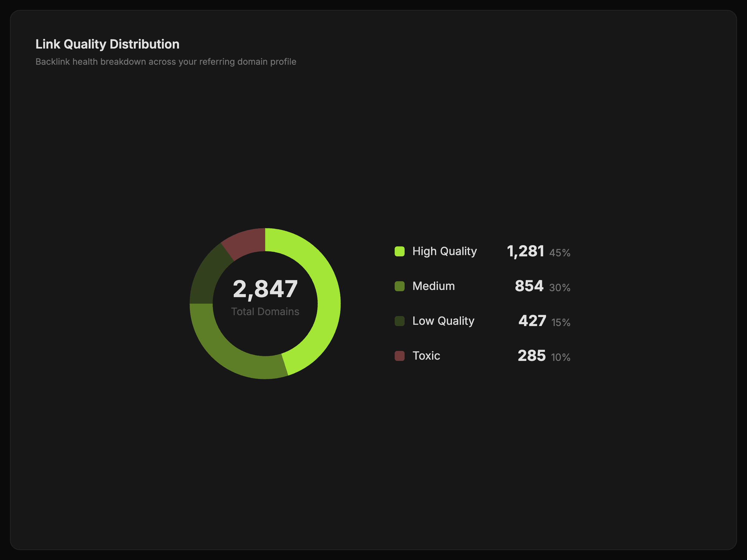The height and width of the screenshot is (560, 747).
Task: Click the Low Quality dark green swatch
Action: coord(400,321)
